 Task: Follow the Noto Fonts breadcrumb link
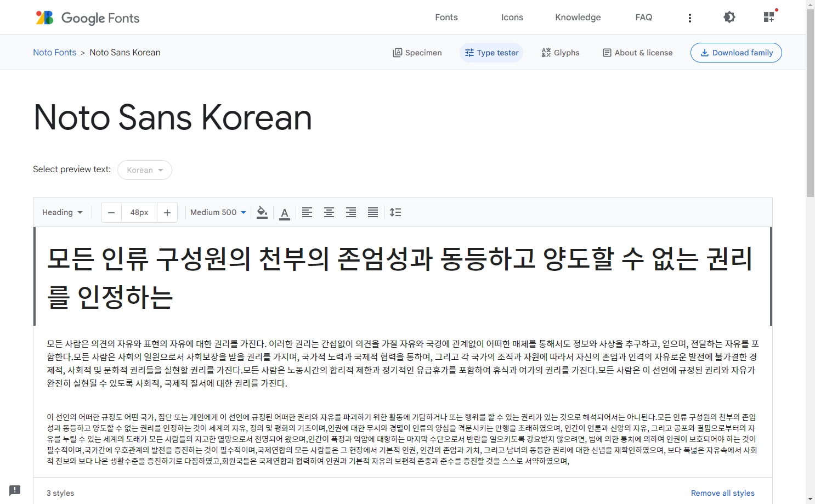(55, 53)
